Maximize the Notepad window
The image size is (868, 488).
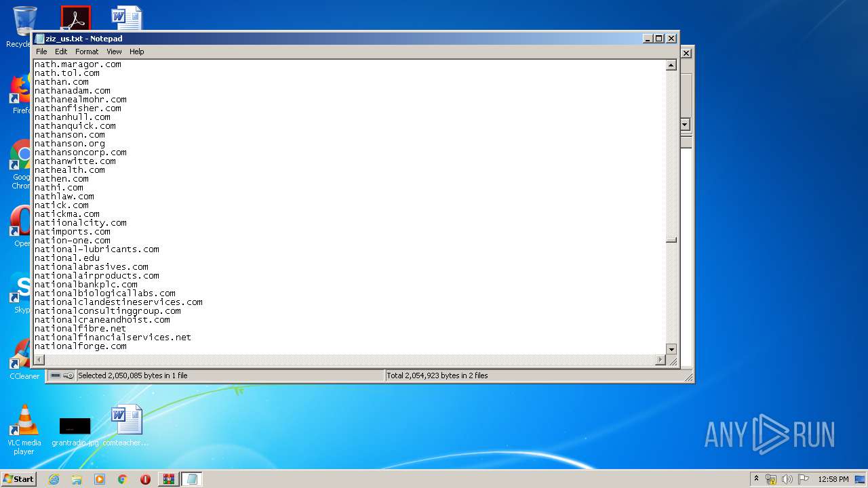[x=659, y=39]
